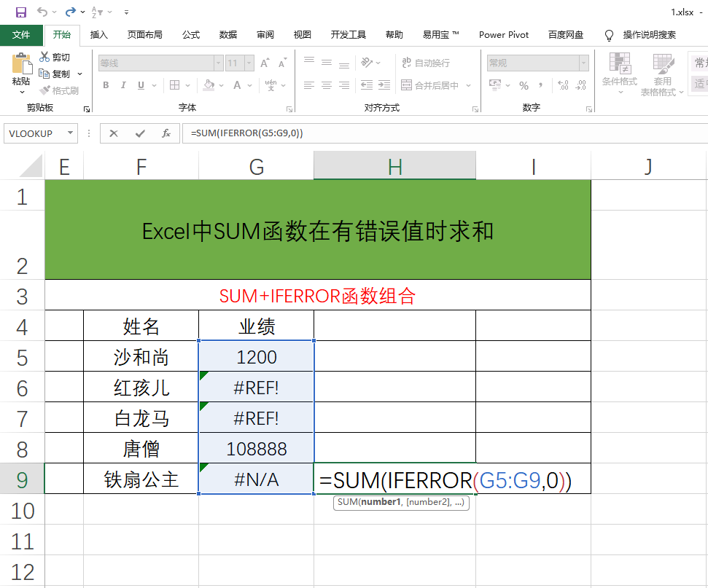Switch to the 公式 Formulas tab
The height and width of the screenshot is (588, 708).
191,35
